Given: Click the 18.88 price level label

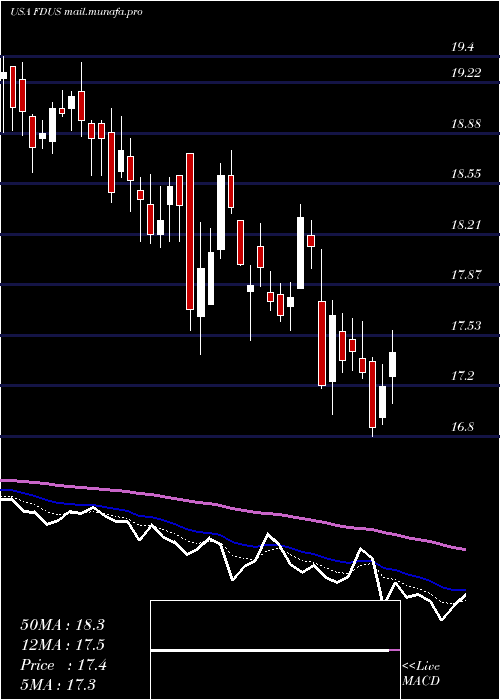Looking at the screenshot, I should 466,124.
